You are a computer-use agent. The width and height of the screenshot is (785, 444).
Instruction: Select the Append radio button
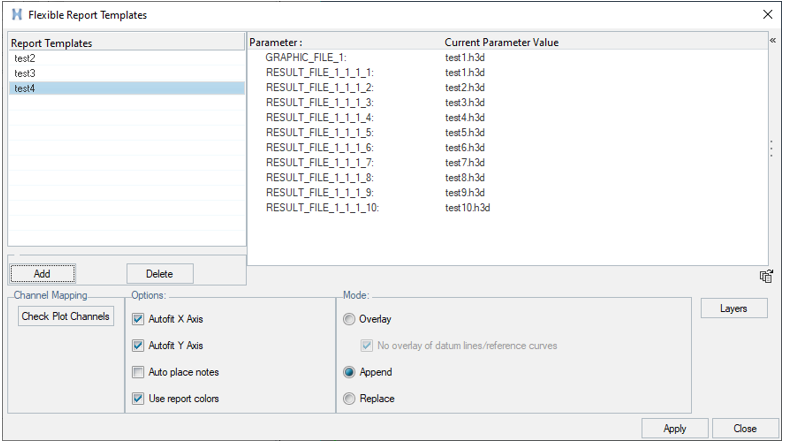pyautogui.click(x=349, y=372)
